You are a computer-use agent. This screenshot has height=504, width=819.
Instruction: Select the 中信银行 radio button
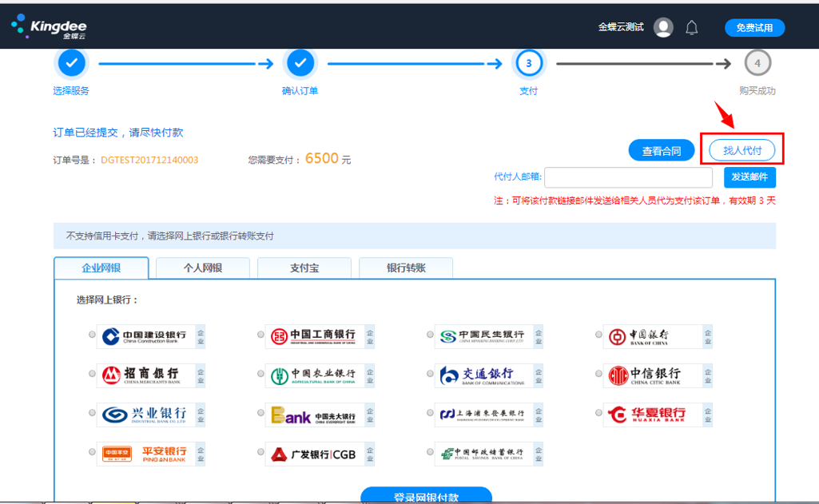click(598, 374)
